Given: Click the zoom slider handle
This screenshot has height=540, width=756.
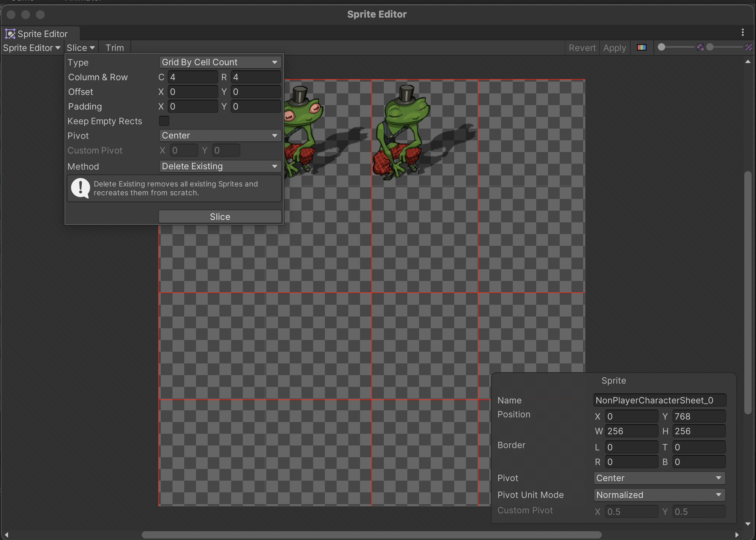Looking at the screenshot, I should coord(661,47).
